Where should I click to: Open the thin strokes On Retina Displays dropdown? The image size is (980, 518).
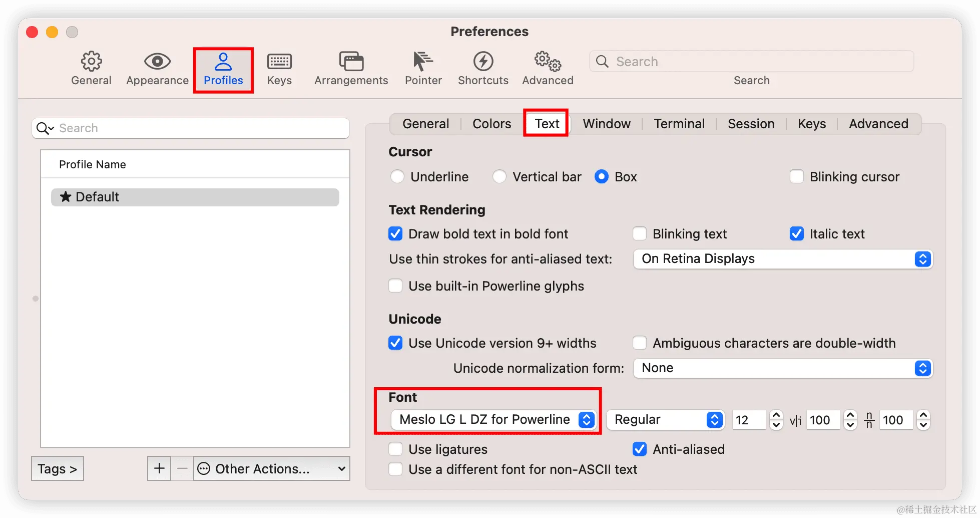pyautogui.click(x=783, y=259)
